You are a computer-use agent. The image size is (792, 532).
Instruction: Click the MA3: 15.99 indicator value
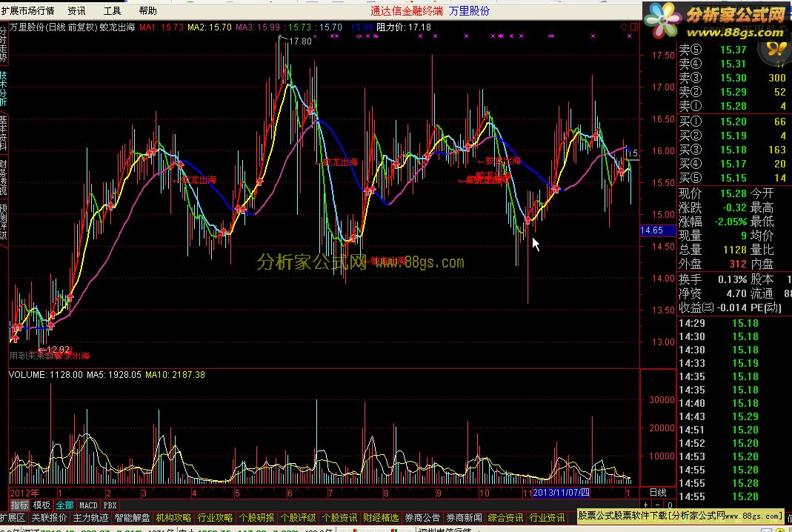point(258,27)
